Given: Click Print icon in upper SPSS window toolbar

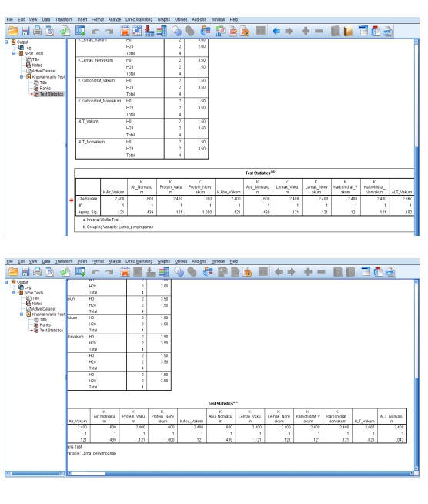Looking at the screenshot, I should [38, 31].
